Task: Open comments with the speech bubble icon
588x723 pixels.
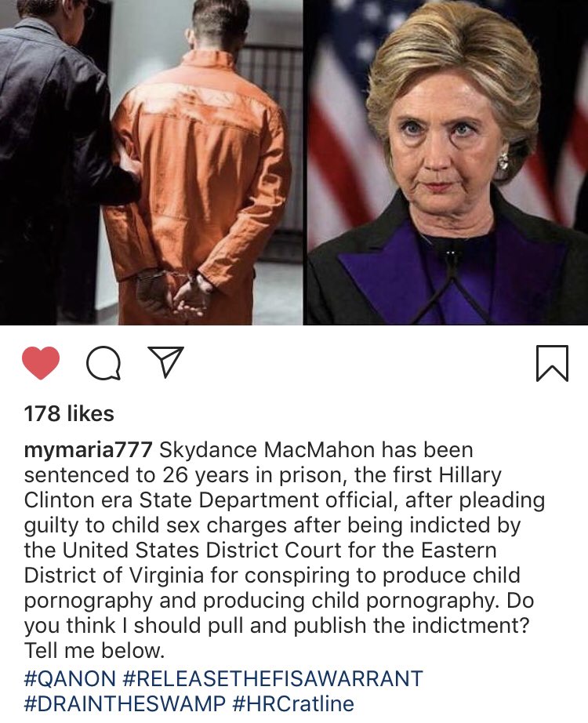Action: point(103,363)
